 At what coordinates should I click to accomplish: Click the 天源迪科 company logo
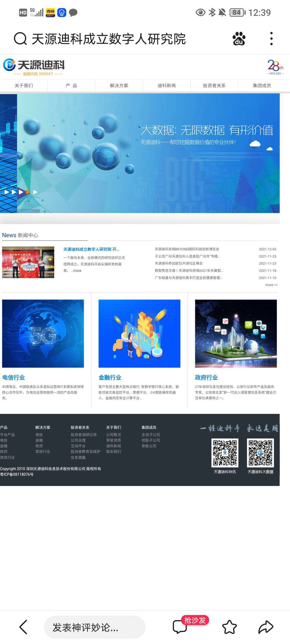pos(34,67)
